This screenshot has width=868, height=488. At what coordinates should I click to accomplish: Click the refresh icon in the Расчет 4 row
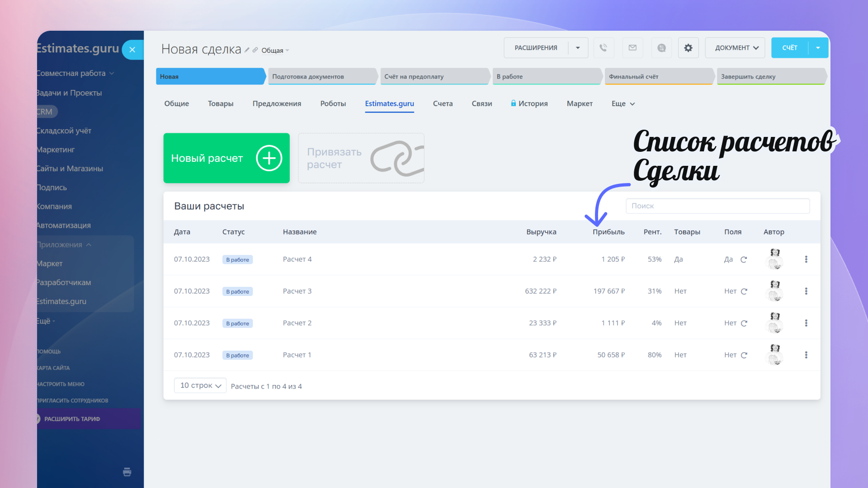(x=744, y=259)
